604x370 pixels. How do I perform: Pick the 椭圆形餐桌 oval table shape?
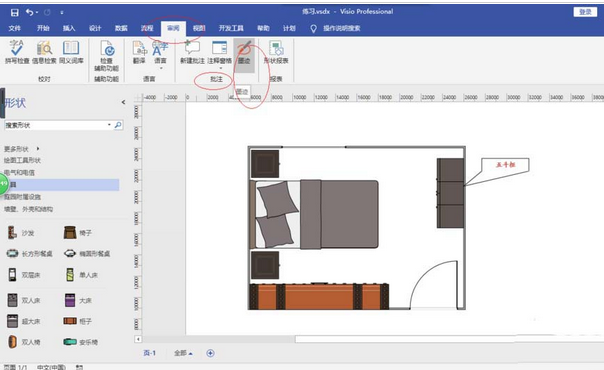point(87,253)
